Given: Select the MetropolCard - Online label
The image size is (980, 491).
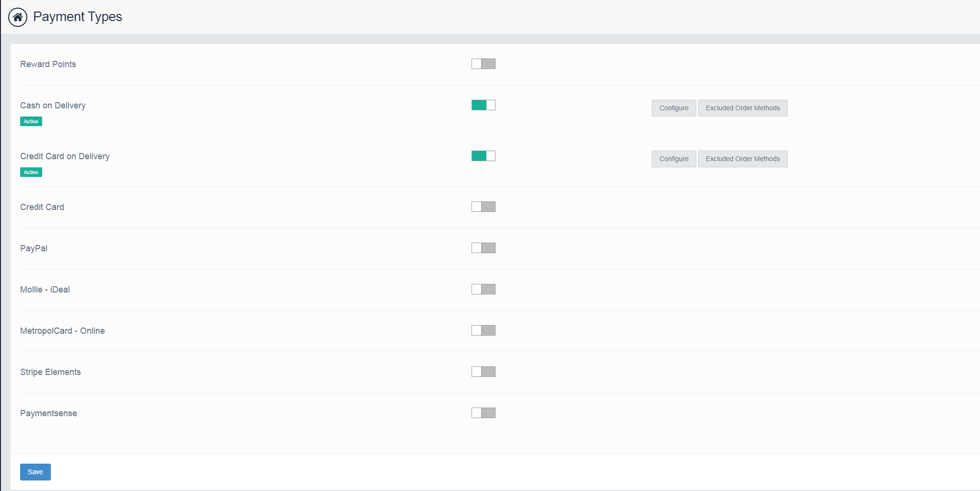Looking at the screenshot, I should [62, 331].
